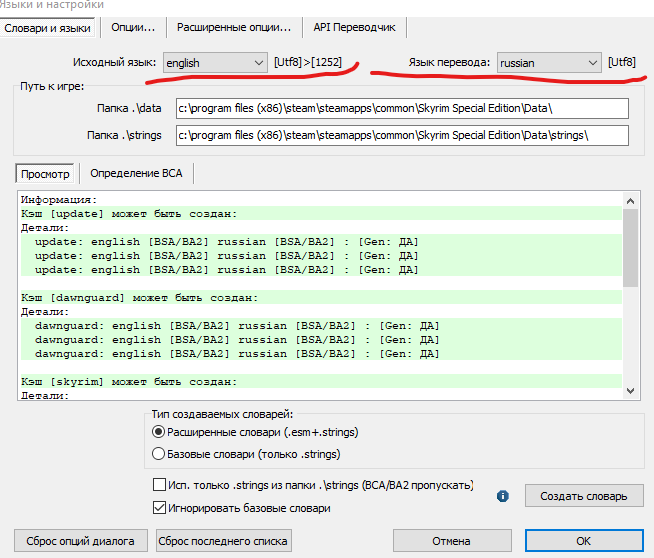Enable Исп. только .strings из папки checkbox
This screenshot has width=654, height=558.
[x=159, y=485]
